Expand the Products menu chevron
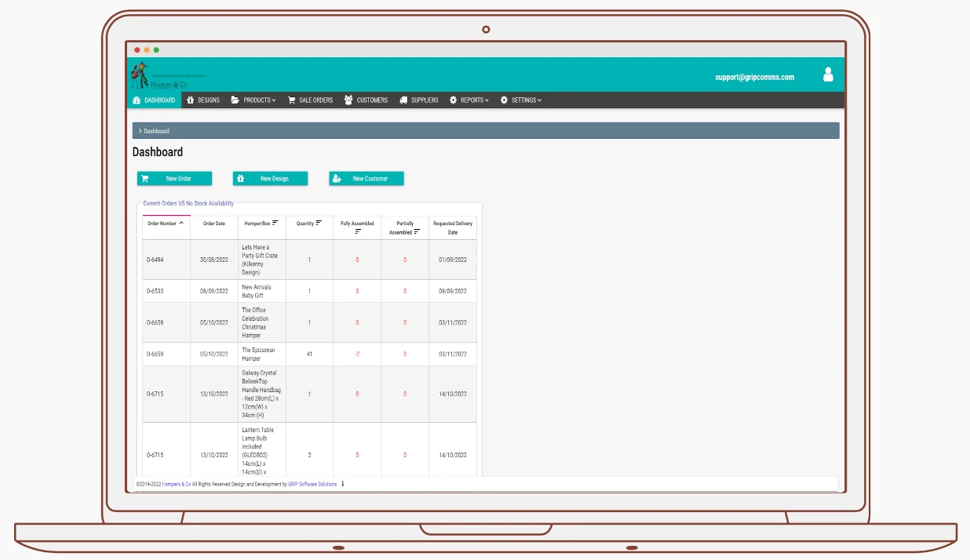 274,100
